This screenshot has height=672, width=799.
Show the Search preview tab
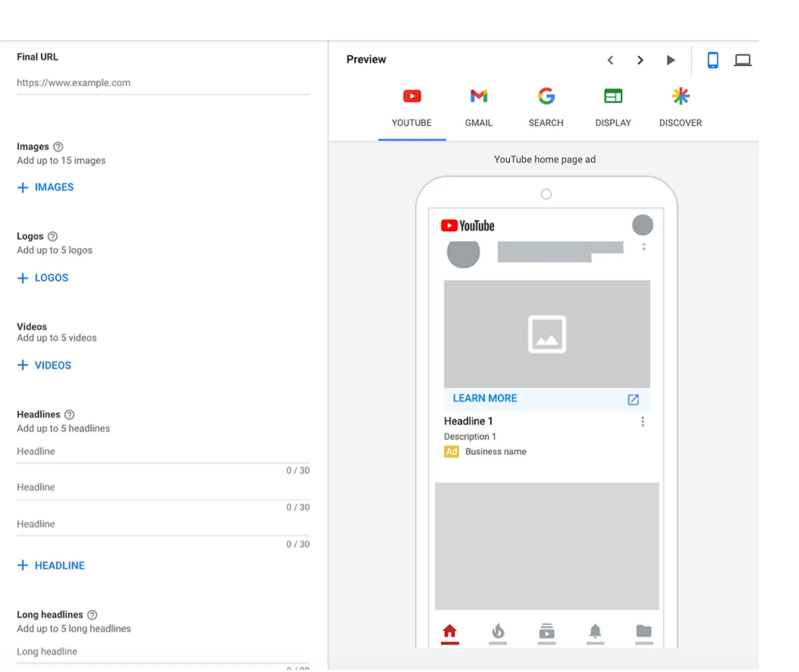pos(546,108)
